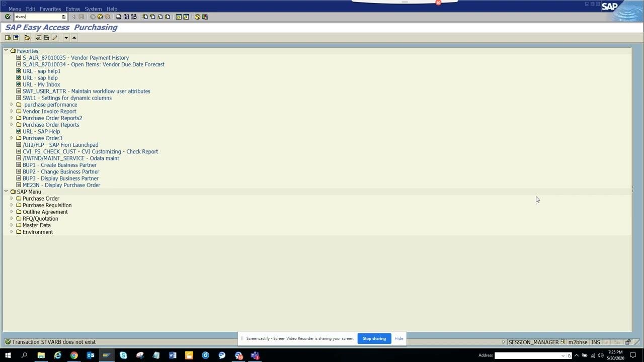This screenshot has height=362, width=644.
Task: Open the command field history dropdown
Action: [63, 17]
